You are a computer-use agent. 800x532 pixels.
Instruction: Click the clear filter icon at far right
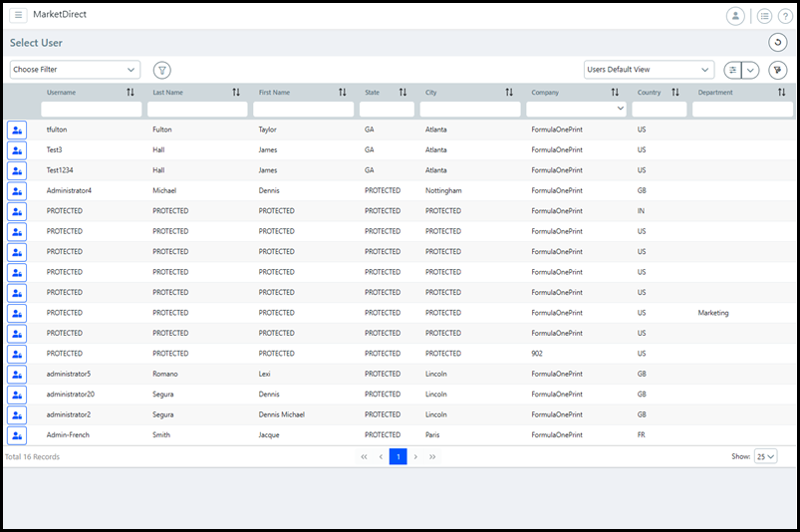[777, 70]
